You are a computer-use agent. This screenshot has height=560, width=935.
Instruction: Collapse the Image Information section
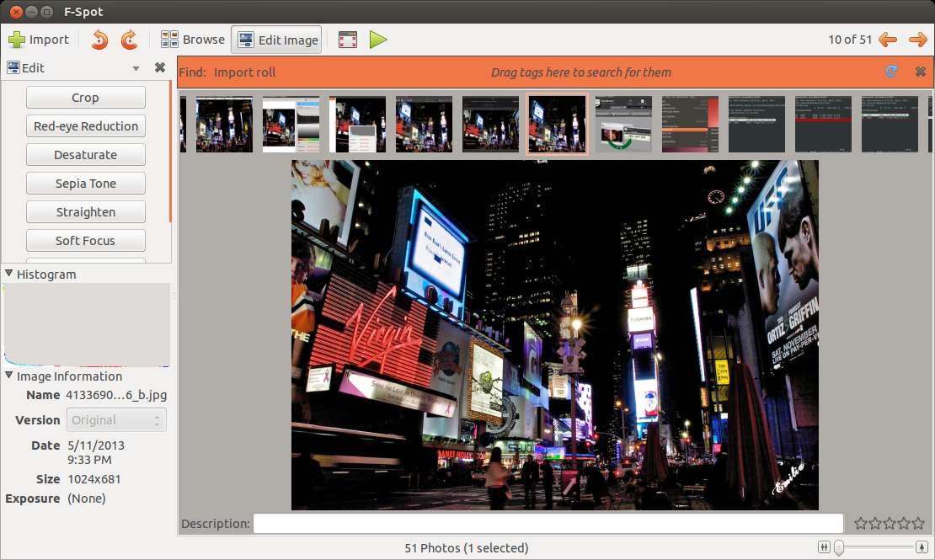(x=9, y=376)
